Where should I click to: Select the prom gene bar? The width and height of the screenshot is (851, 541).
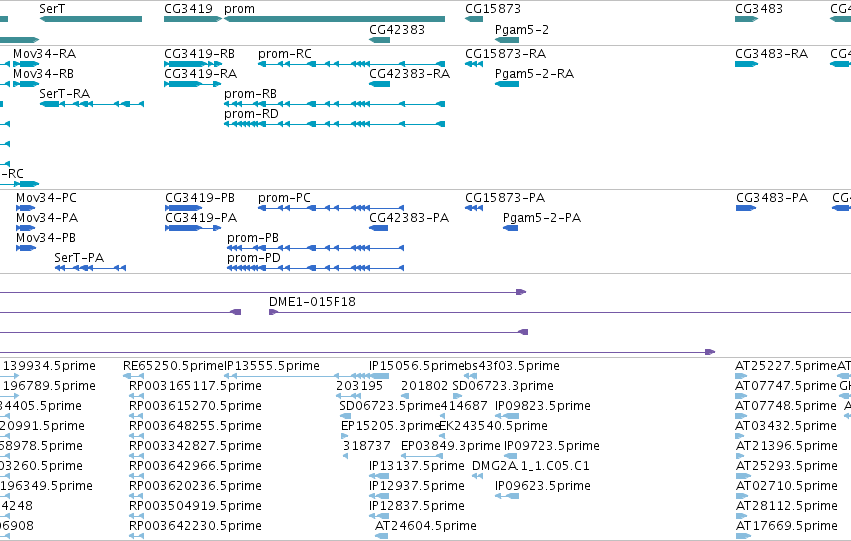(334, 19)
